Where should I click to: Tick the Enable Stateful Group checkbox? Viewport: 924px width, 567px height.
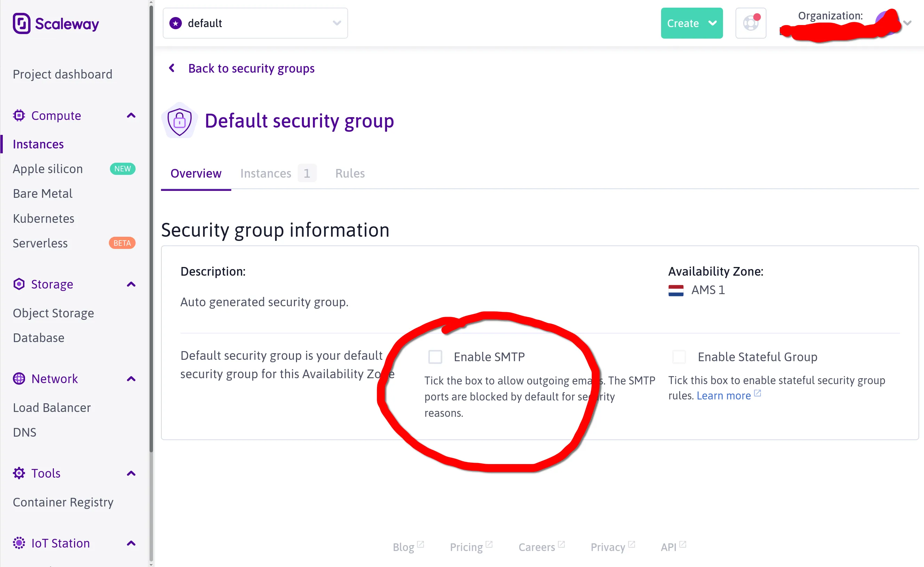coord(679,357)
